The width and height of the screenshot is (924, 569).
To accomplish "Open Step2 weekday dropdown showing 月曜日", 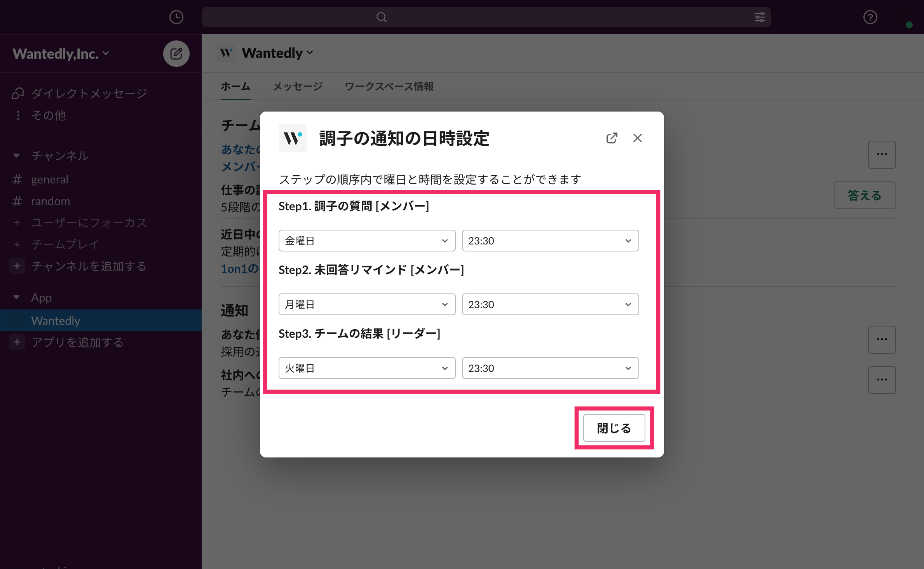I will (x=366, y=304).
